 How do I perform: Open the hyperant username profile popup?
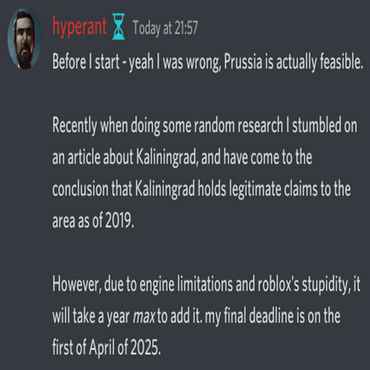point(79,27)
